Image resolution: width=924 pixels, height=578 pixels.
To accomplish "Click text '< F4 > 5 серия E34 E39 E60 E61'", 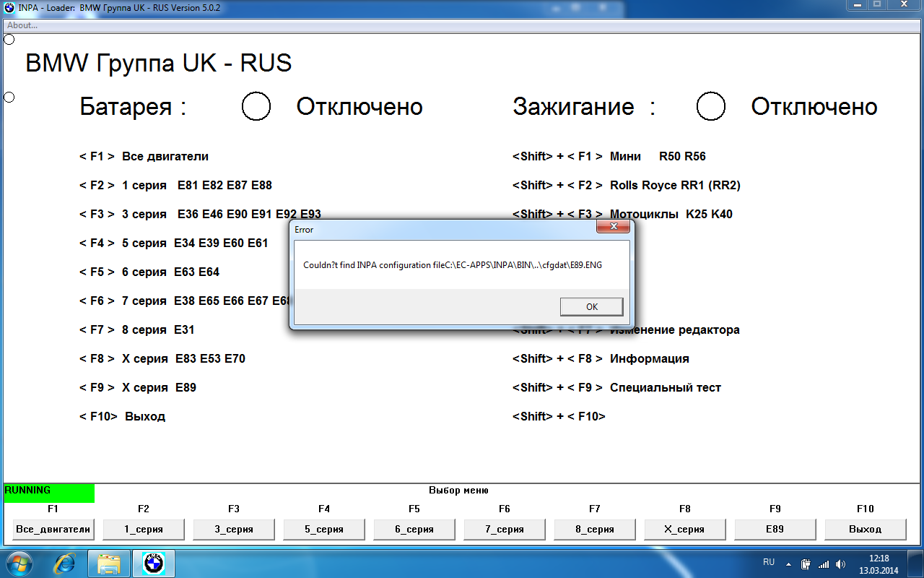I will coord(173,243).
